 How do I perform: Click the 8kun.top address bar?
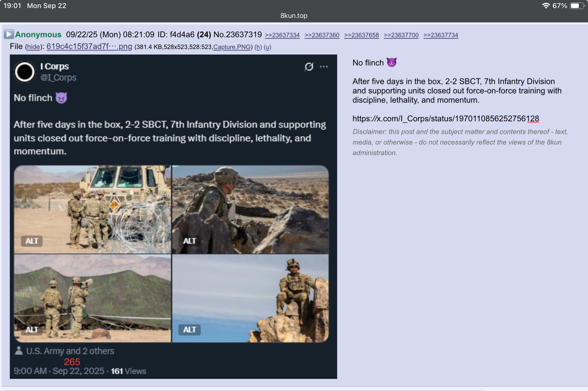pyautogui.click(x=294, y=16)
